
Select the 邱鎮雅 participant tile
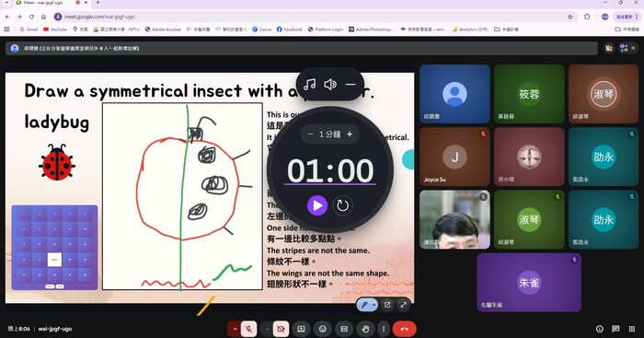(x=454, y=94)
